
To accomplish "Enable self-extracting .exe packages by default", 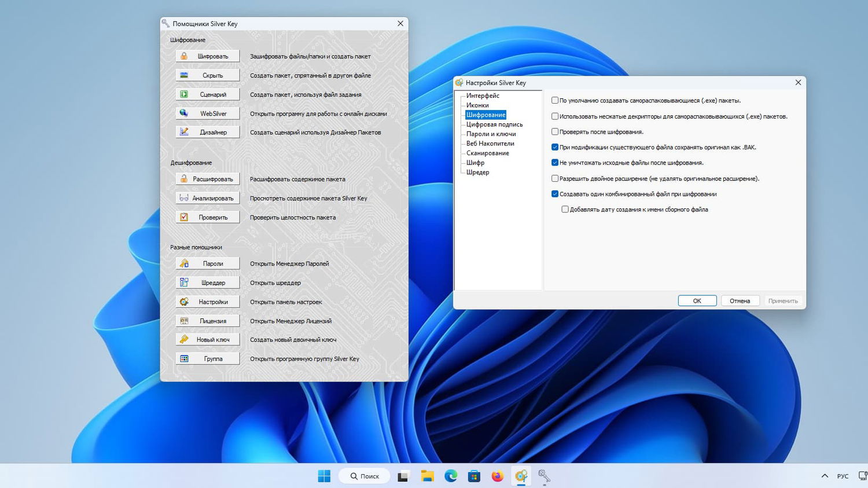I will point(555,101).
